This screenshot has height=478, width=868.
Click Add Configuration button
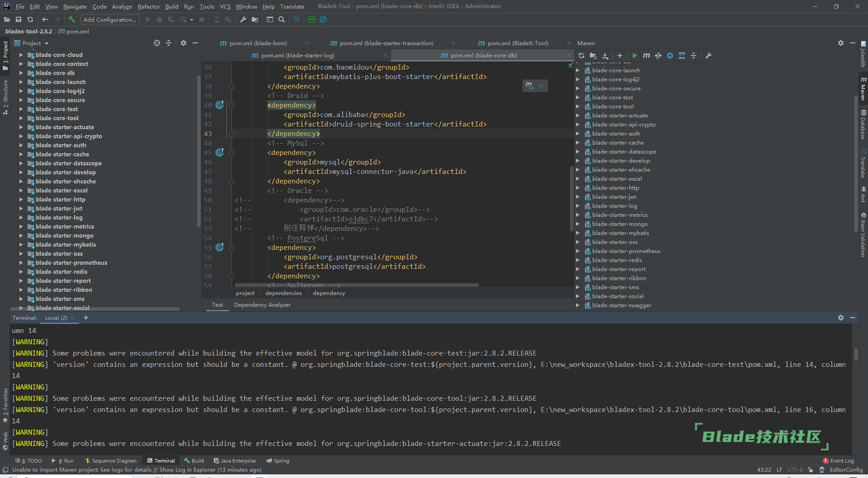click(x=110, y=19)
